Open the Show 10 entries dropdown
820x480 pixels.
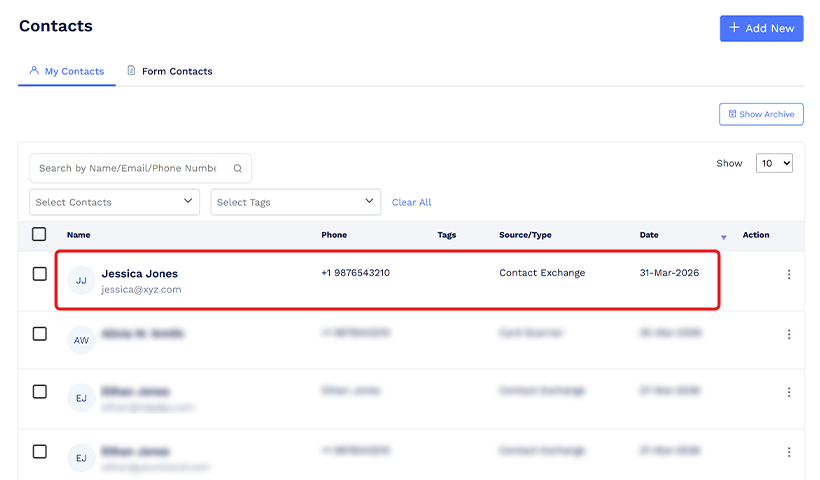tap(775, 163)
